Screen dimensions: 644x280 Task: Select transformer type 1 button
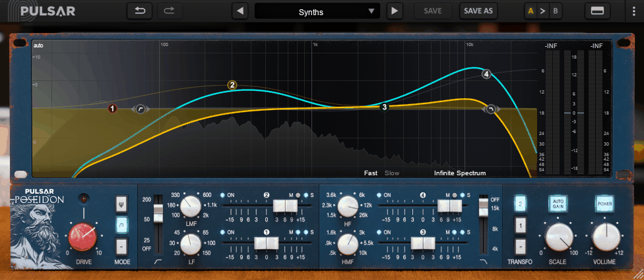[520, 225]
